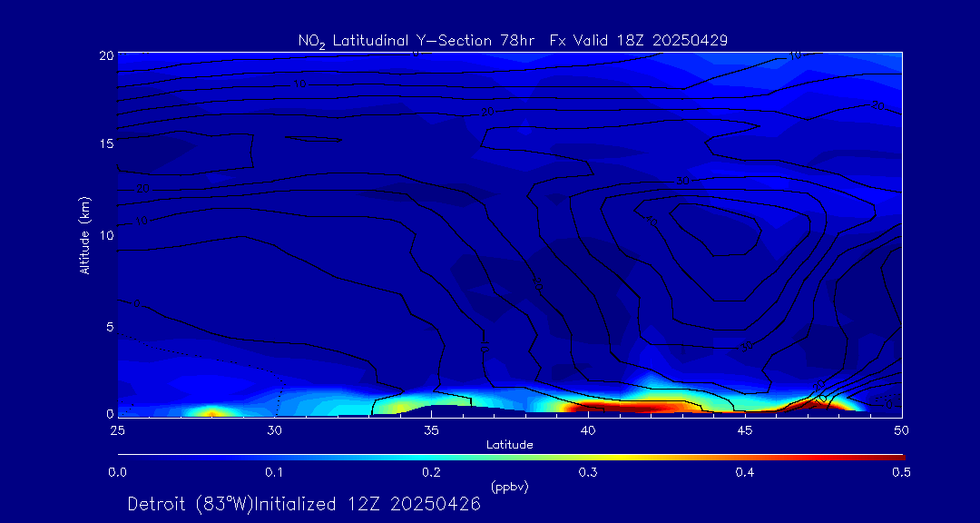This screenshot has height=523, width=980.
Task: Select colorbar scale value 0.1
Action: click(x=274, y=472)
